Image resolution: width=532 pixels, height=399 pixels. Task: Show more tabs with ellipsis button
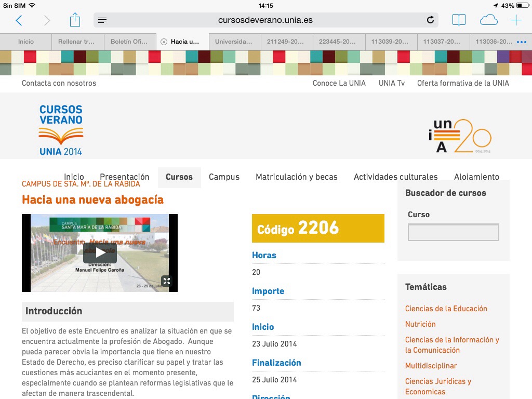[x=522, y=42]
